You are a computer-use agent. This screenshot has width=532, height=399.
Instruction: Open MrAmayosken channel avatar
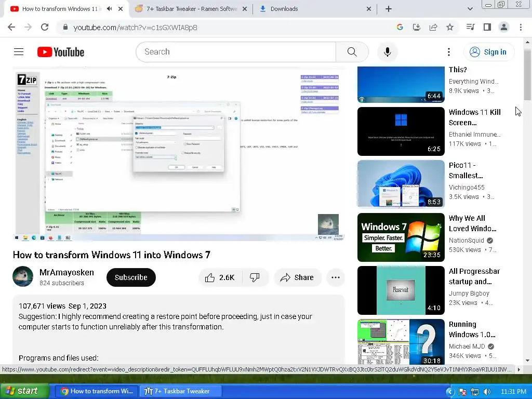(x=23, y=276)
